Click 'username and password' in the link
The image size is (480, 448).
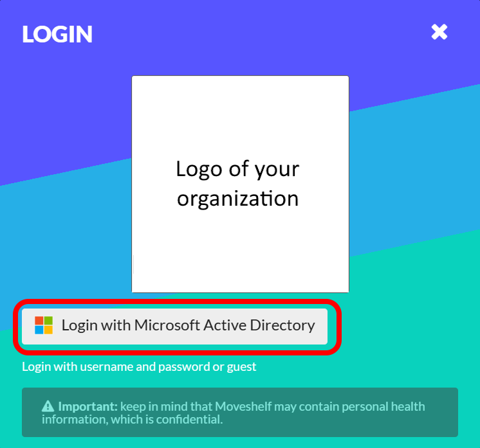[145, 366]
